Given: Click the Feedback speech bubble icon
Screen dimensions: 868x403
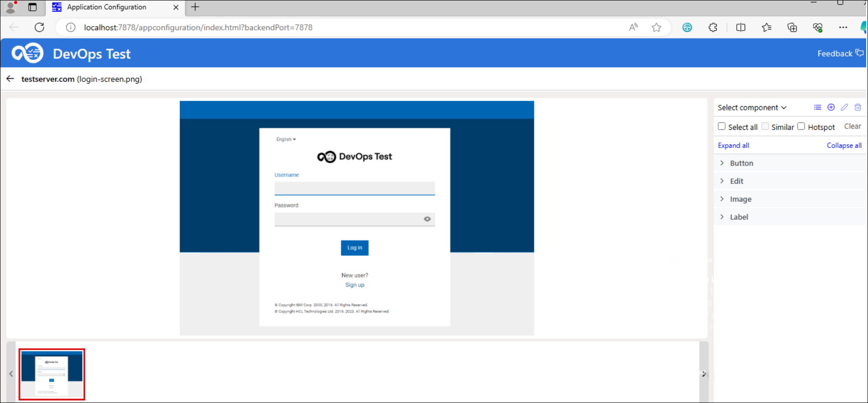Looking at the screenshot, I should click(x=860, y=53).
